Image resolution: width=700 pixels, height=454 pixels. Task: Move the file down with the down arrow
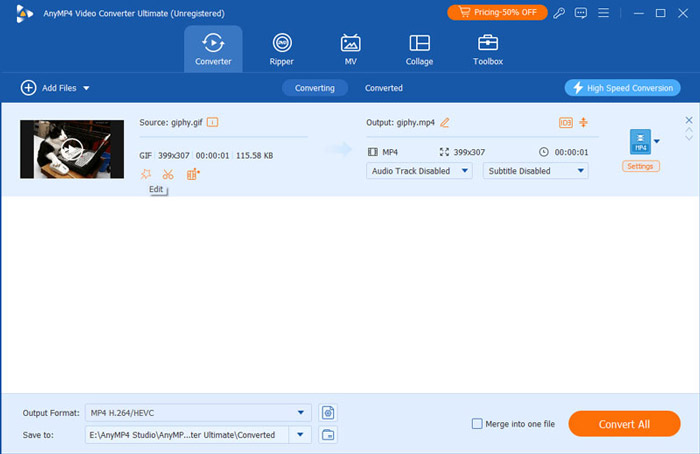[689, 138]
